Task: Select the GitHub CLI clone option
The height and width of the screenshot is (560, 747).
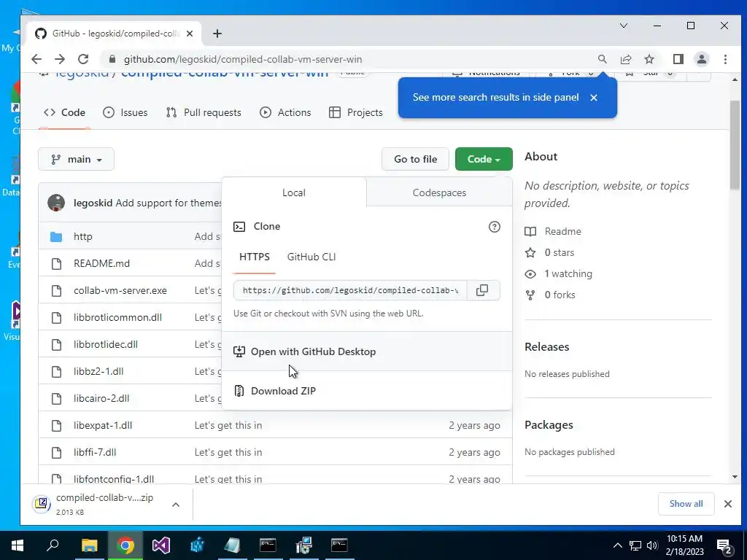Action: (311, 257)
